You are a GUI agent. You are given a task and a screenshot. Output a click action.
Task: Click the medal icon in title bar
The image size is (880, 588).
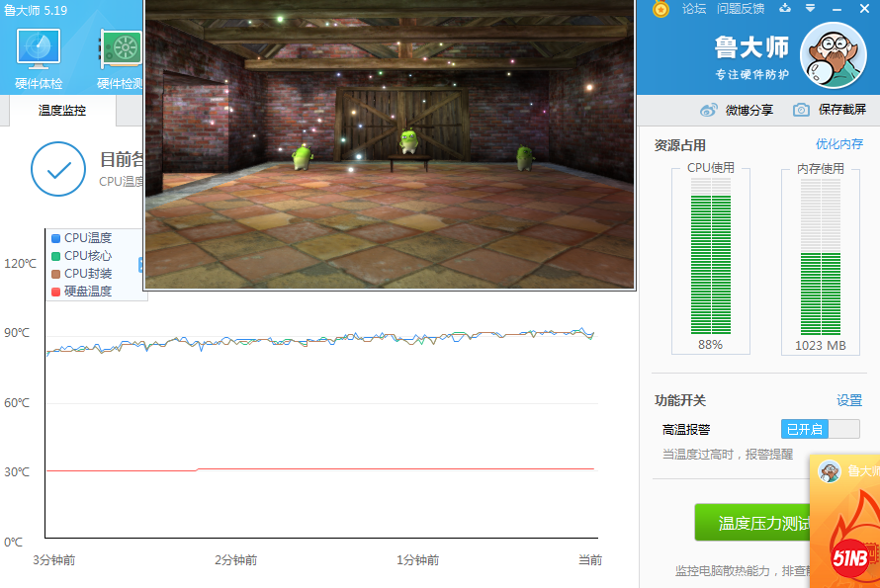point(660,9)
